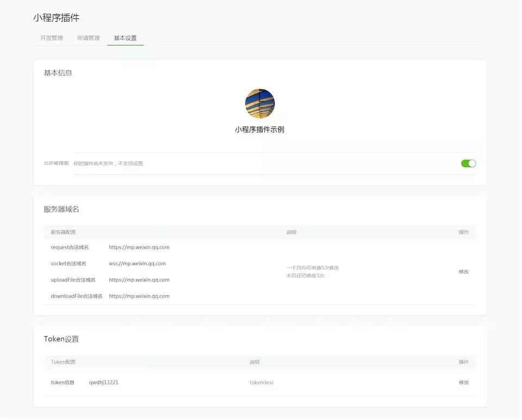Switch to the 申请管理 tab
This screenshot has width=522, height=420.
pos(89,38)
